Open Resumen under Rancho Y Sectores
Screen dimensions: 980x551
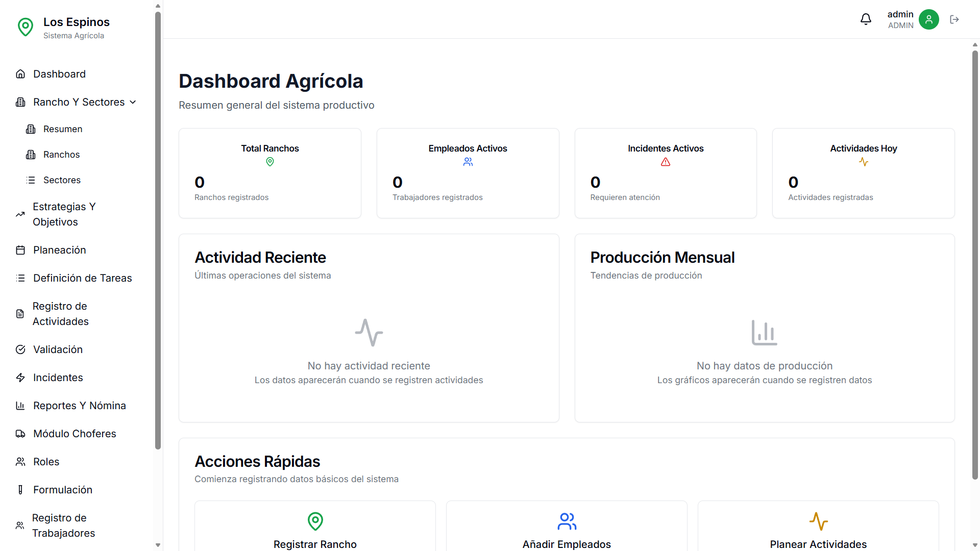(62, 129)
